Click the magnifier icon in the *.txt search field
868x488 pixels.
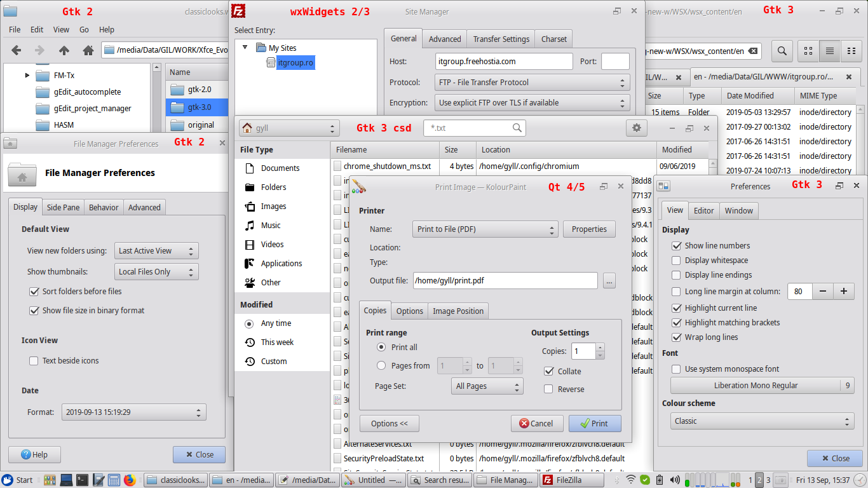[x=518, y=128]
